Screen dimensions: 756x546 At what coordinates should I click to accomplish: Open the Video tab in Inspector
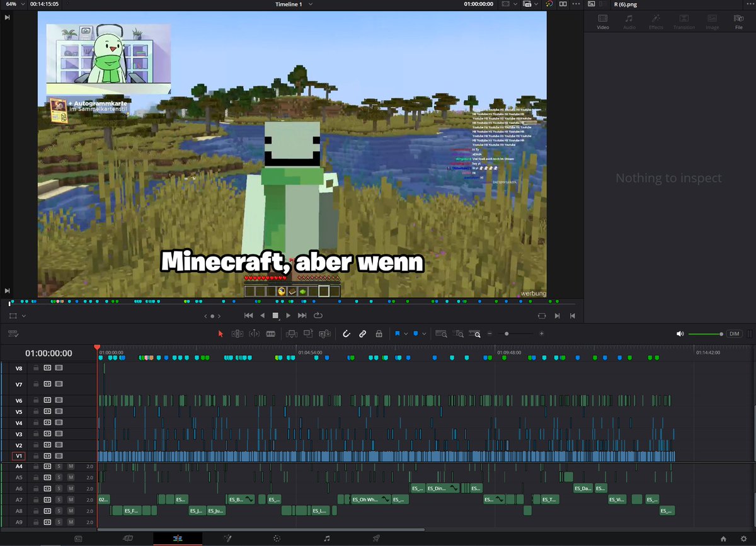coord(603,22)
